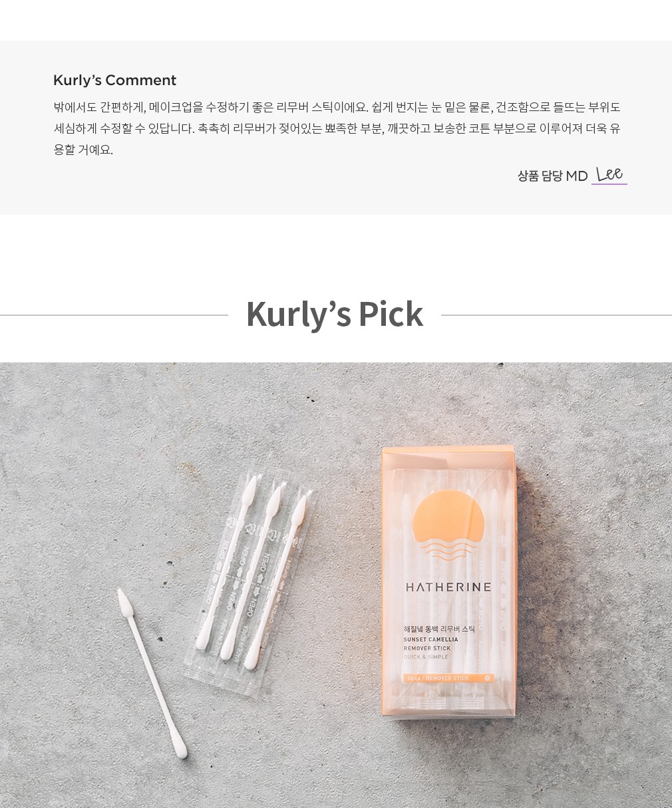Select the Kurly's Comment heading
This screenshot has width=672, height=808.
click(x=114, y=80)
